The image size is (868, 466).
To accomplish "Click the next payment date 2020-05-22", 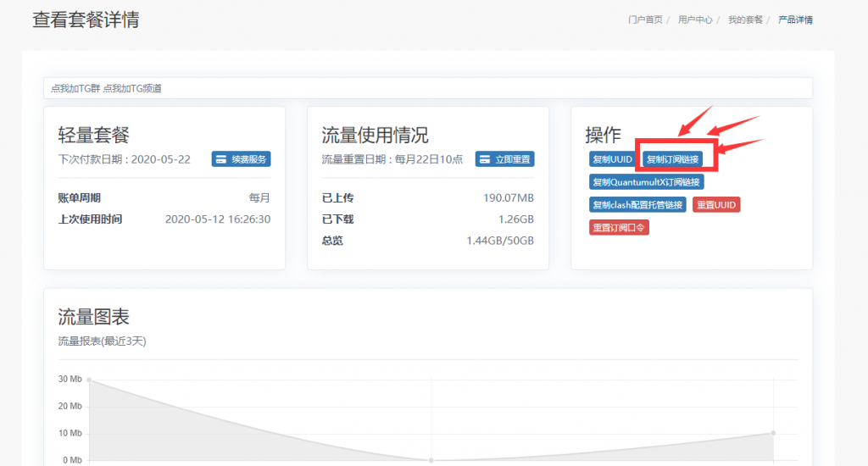I will [160, 159].
